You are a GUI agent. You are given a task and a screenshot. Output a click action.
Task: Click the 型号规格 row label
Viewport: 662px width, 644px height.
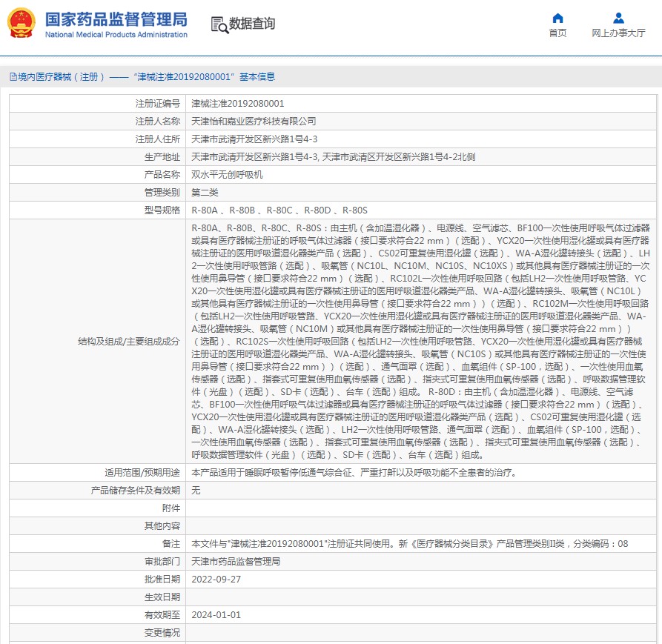tap(162, 210)
